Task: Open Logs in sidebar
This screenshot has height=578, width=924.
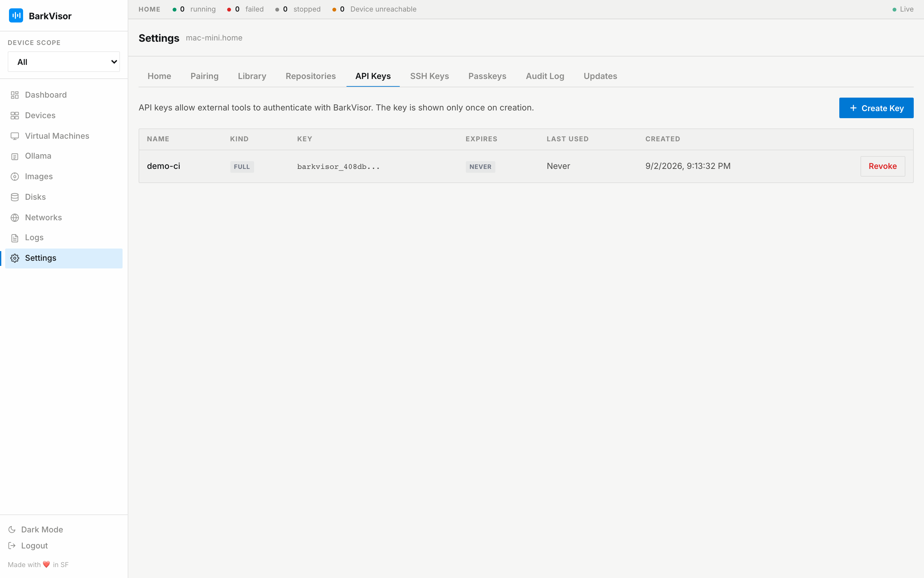Action: pyautogui.click(x=64, y=238)
